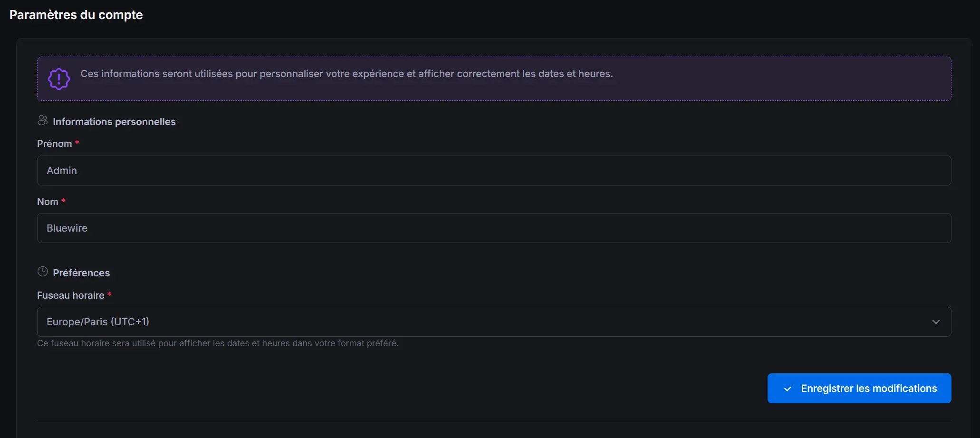Click the info banner message text
The height and width of the screenshot is (438, 980).
pos(346,74)
